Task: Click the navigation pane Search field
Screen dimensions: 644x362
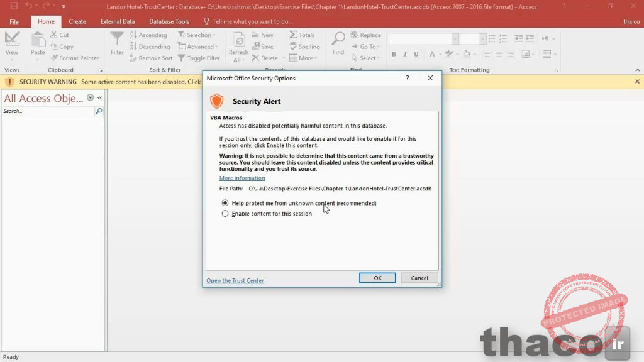Action: pyautogui.click(x=48, y=111)
